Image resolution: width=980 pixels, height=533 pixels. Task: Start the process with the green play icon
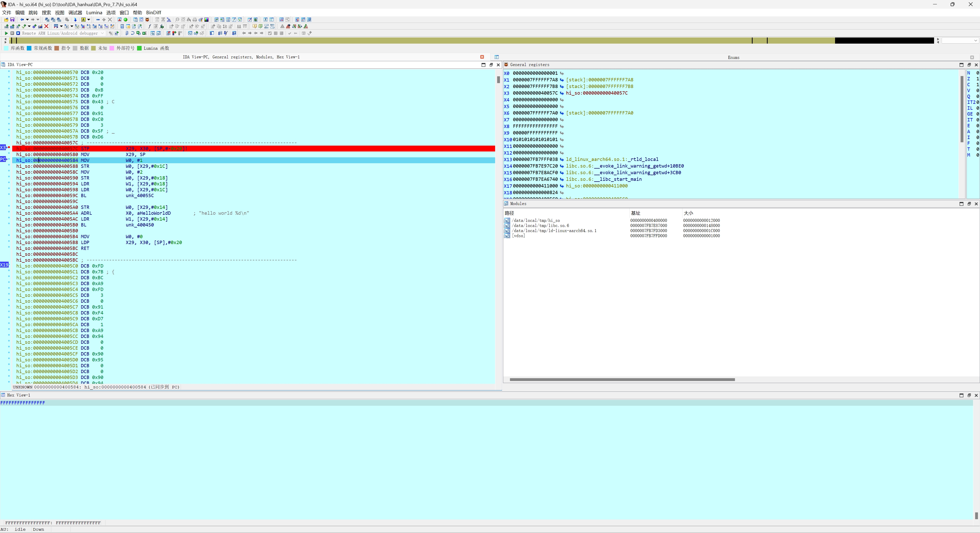coord(6,33)
